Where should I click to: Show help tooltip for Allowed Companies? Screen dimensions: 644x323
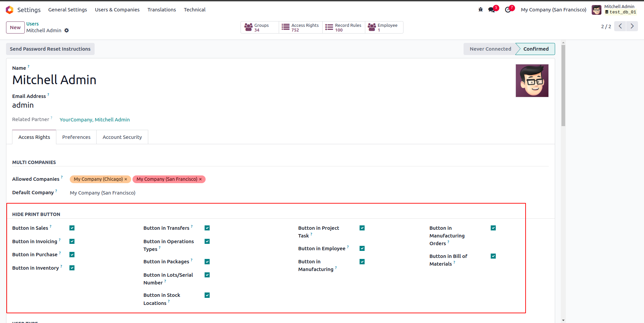click(x=62, y=177)
